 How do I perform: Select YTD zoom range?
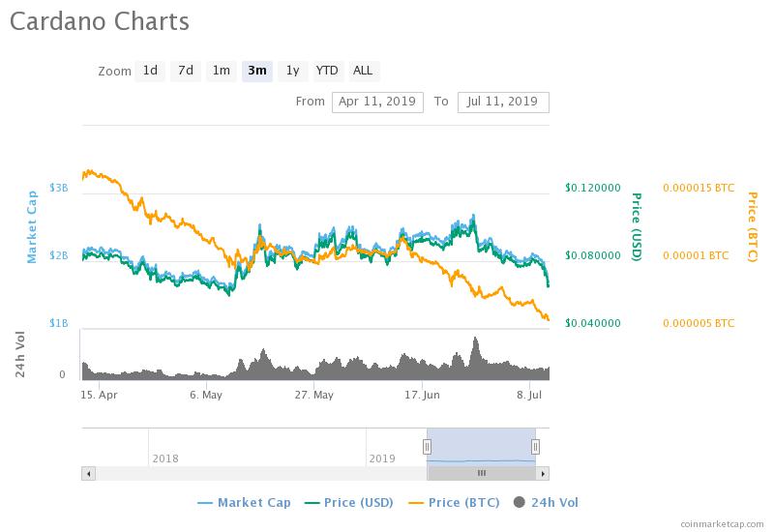[327, 71]
